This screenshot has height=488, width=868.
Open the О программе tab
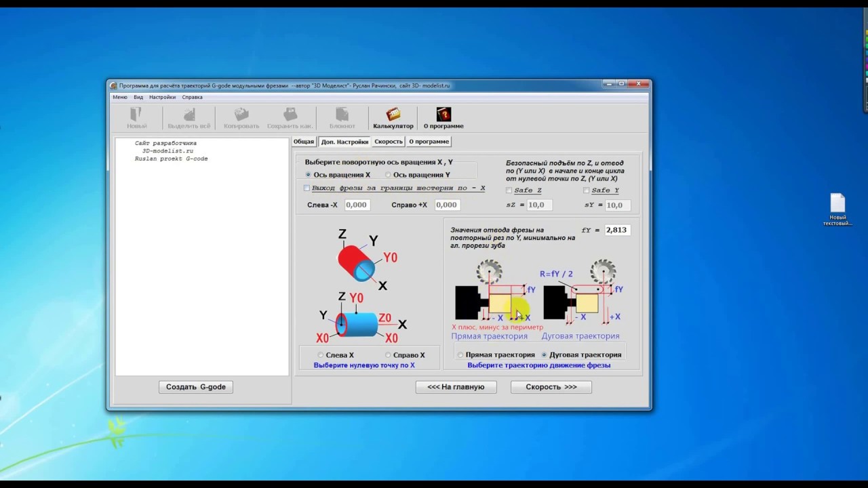pos(429,142)
